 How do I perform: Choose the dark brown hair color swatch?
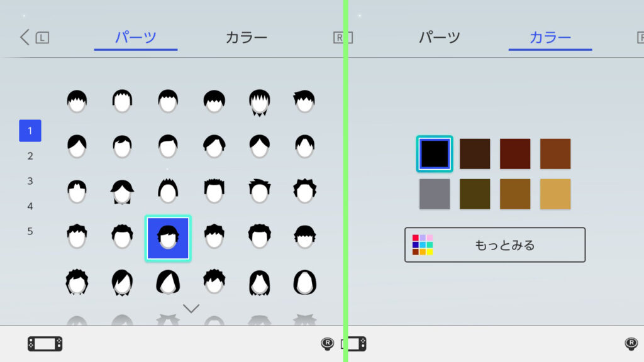coord(475,153)
